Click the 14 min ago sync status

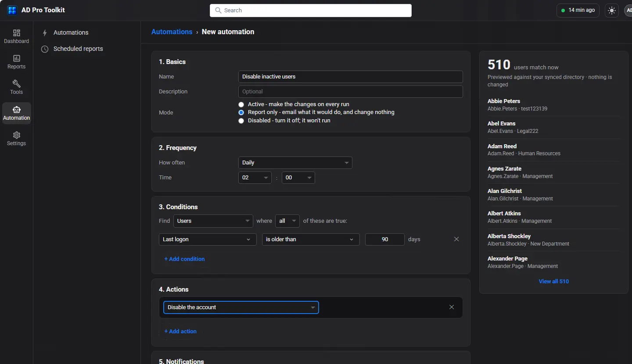click(578, 11)
